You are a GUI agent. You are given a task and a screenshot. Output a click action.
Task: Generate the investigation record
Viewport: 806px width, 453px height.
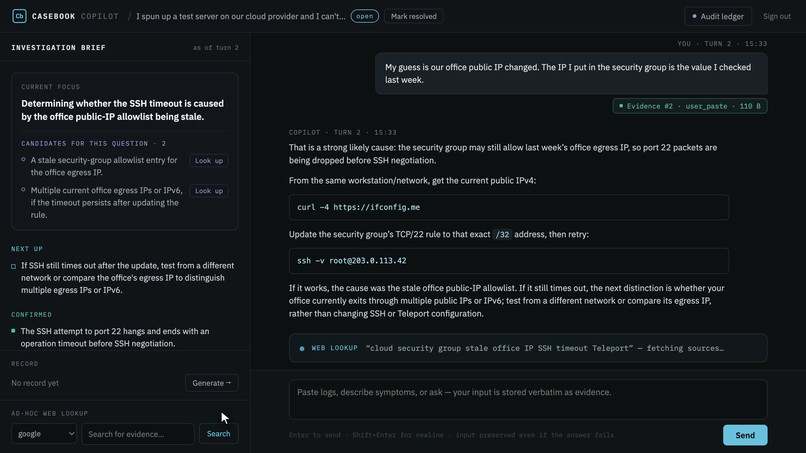[211, 383]
